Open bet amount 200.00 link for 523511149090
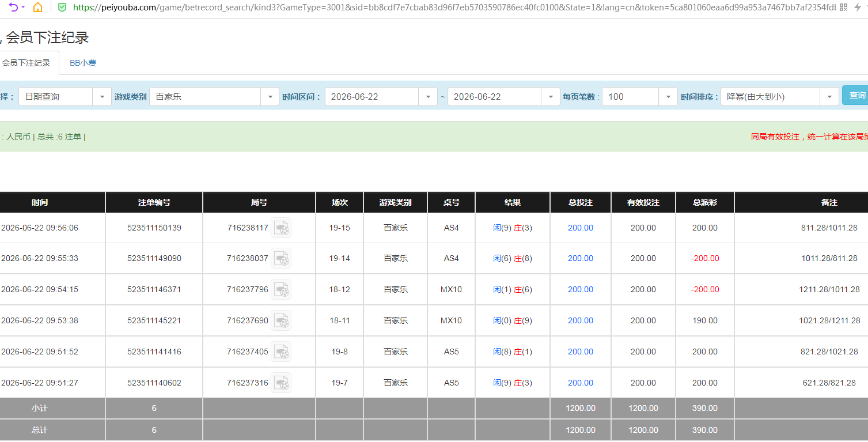The height and width of the screenshot is (442, 868). click(580, 258)
